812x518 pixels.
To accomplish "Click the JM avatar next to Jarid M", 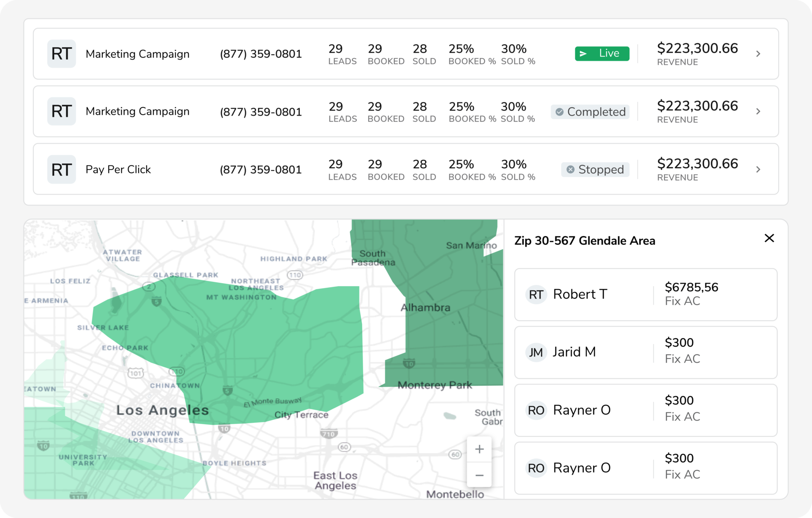I will (x=536, y=352).
